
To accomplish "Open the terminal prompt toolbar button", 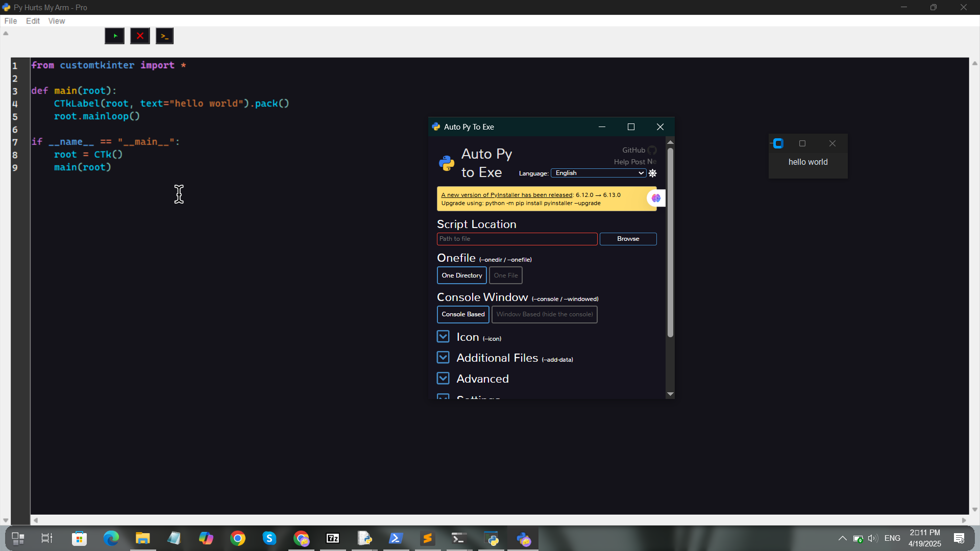I will [164, 36].
